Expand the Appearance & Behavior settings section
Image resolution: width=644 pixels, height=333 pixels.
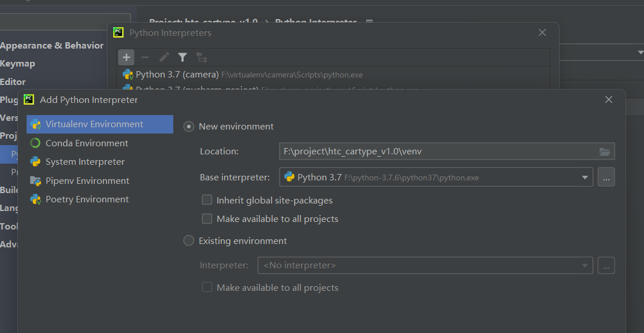(52, 45)
